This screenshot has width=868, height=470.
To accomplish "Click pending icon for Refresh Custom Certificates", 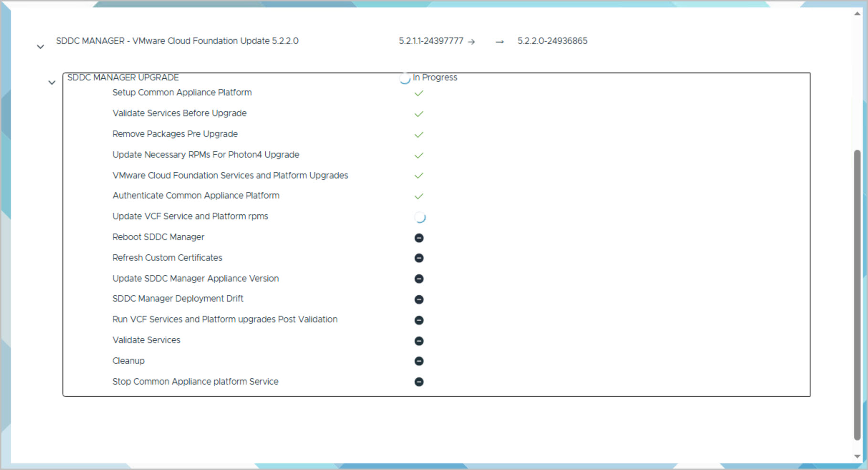I will 419,258.
